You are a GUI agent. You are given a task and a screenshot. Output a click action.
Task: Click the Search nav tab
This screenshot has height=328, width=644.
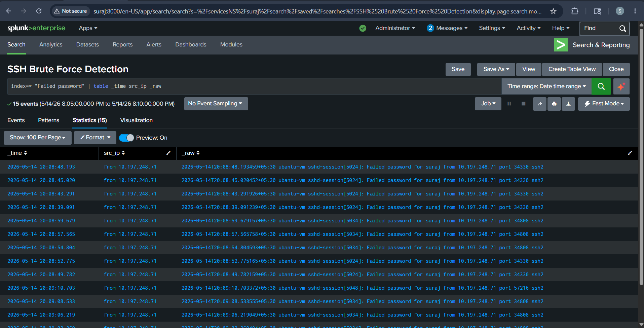click(x=16, y=45)
